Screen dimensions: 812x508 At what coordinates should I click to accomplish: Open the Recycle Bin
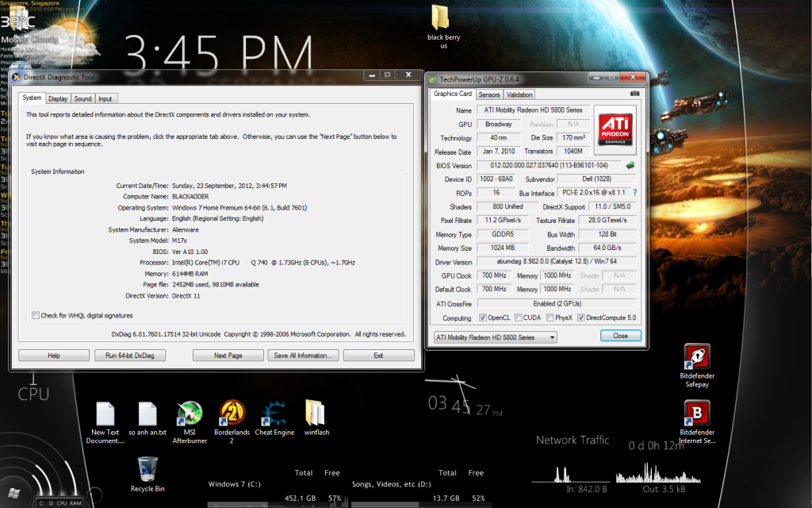(147, 470)
